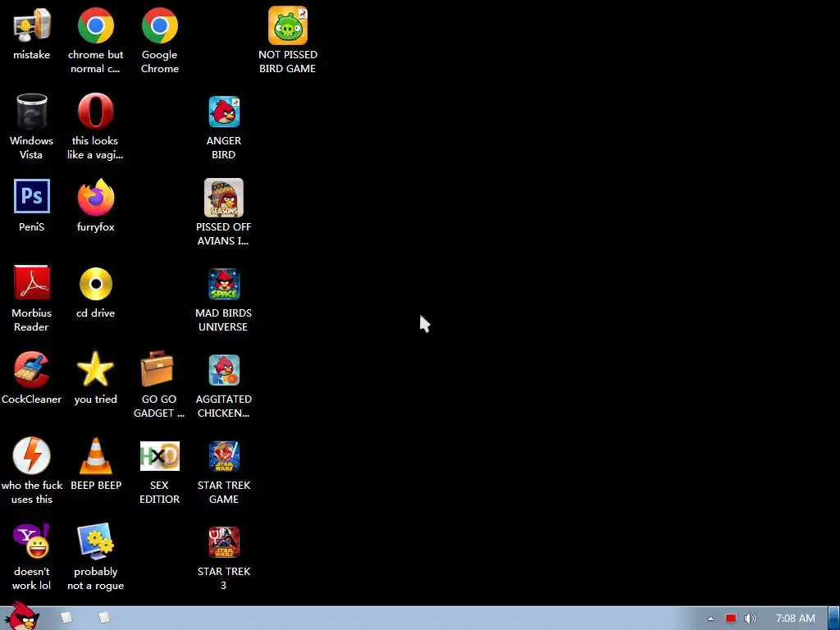Open the 'furryfox' Firefox icon
Screen dimensions: 840x630
(x=95, y=197)
